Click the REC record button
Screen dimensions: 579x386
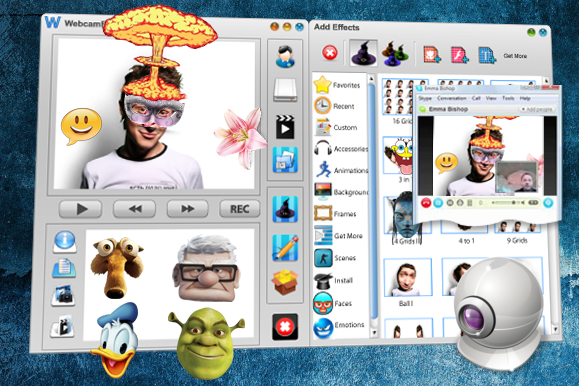coord(240,209)
